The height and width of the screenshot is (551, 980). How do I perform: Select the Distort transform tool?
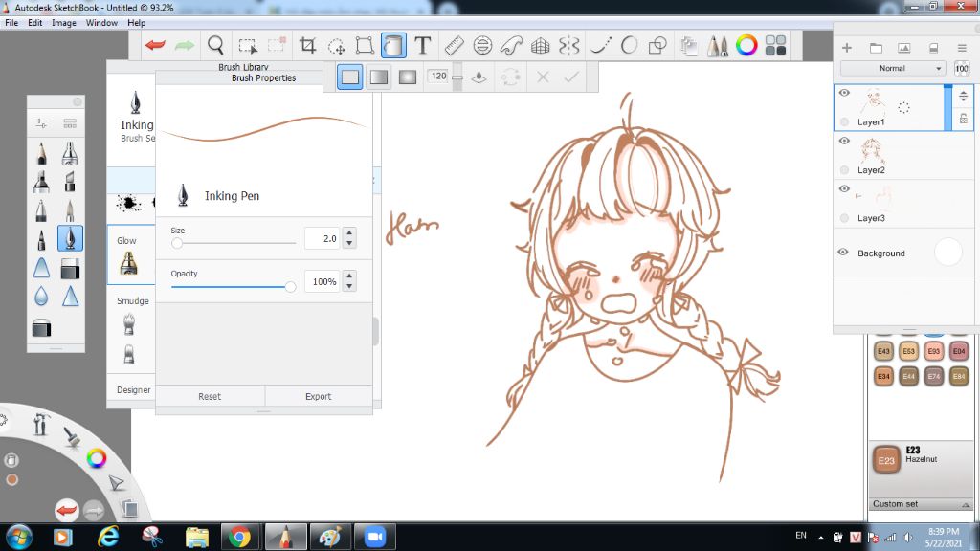click(x=365, y=45)
